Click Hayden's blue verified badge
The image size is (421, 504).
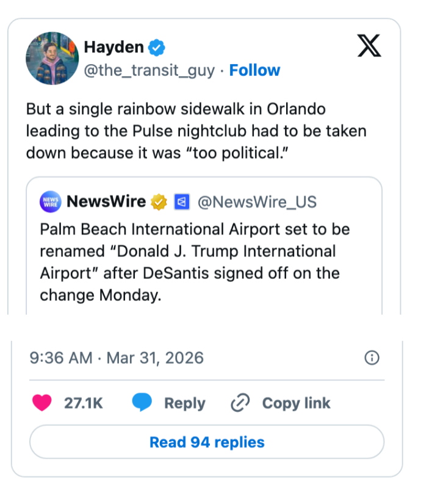tap(157, 47)
